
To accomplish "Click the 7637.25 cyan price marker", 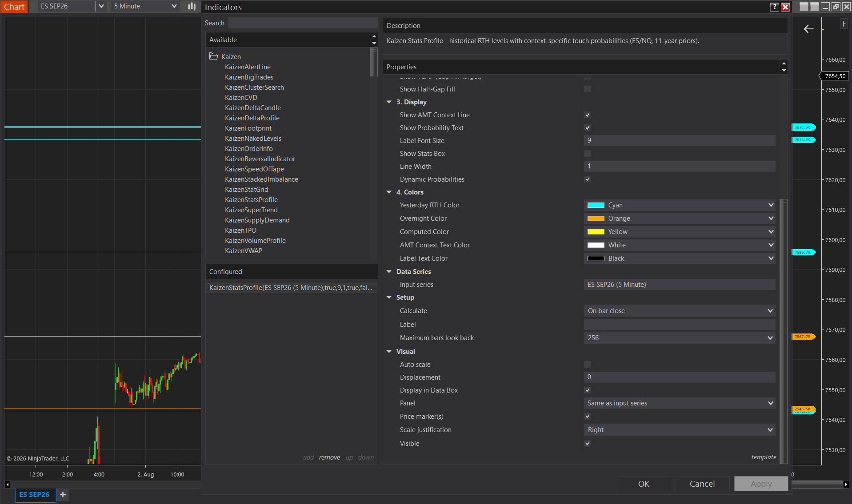I will pyautogui.click(x=804, y=128).
